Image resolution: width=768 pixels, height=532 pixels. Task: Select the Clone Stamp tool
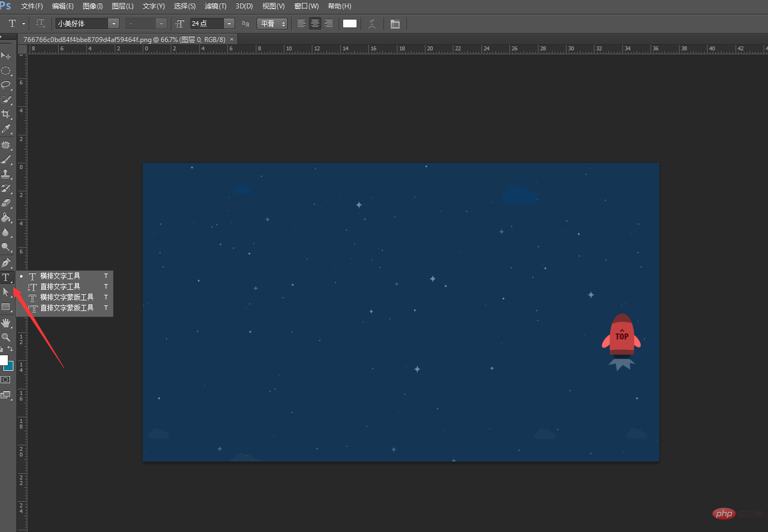tap(6, 174)
